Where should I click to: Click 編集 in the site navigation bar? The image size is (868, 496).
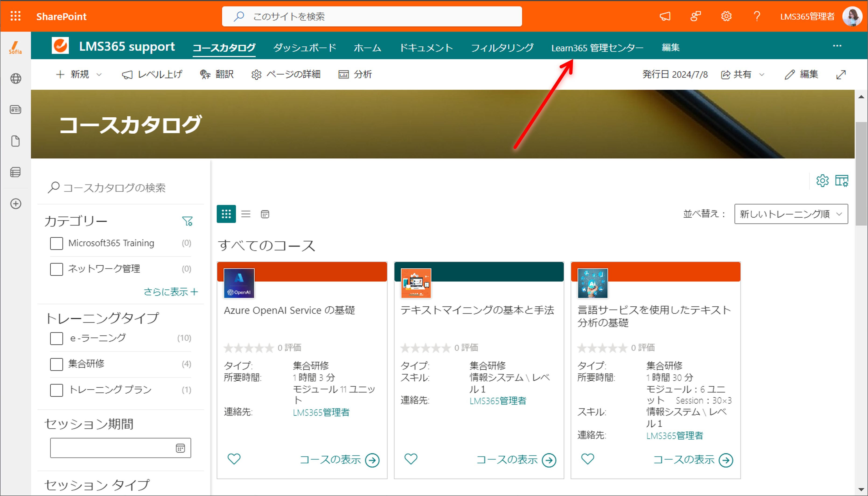pyautogui.click(x=670, y=47)
